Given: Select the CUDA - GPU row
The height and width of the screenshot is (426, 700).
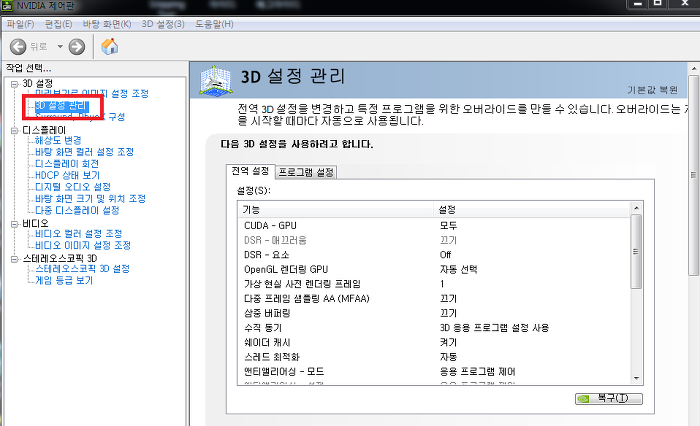Looking at the screenshot, I should 434,226.
